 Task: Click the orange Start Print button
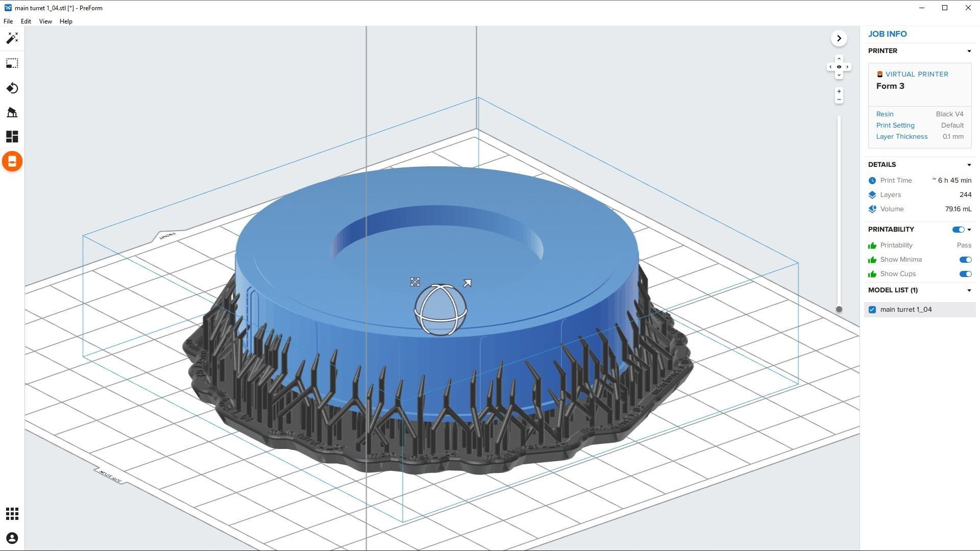[x=12, y=162]
